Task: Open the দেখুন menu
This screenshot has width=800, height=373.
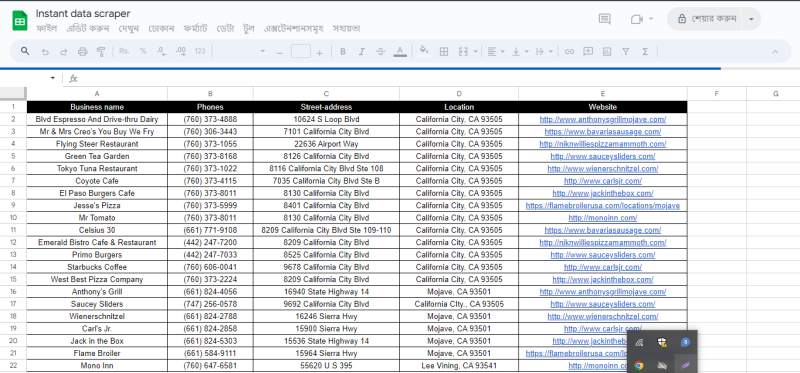Action: point(129,29)
